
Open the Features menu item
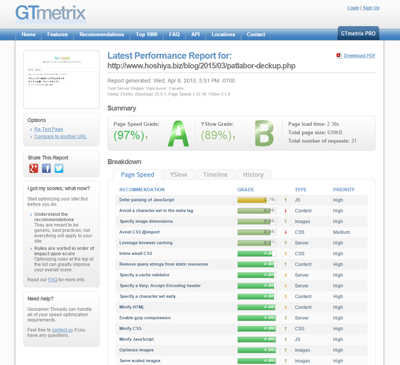pos(57,34)
